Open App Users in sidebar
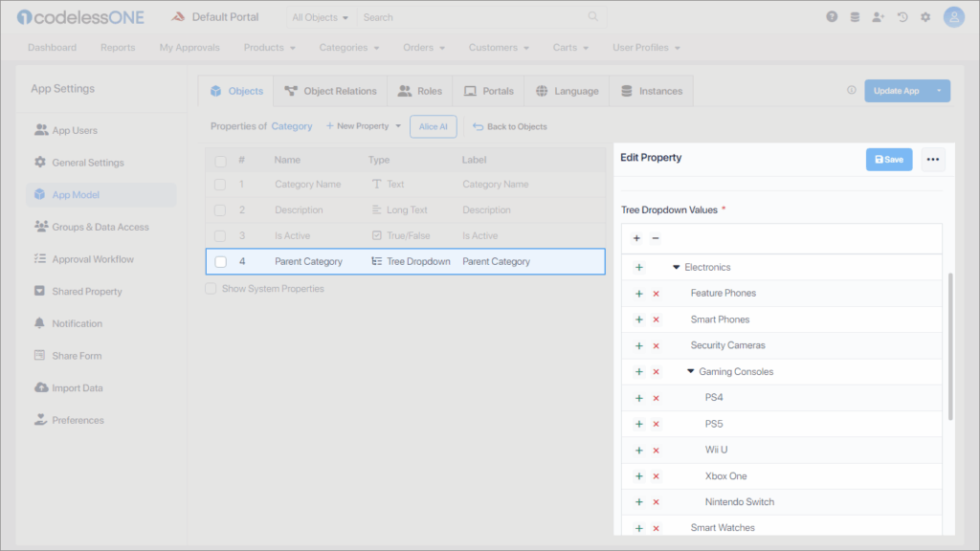This screenshot has height=551, width=980. tap(75, 130)
